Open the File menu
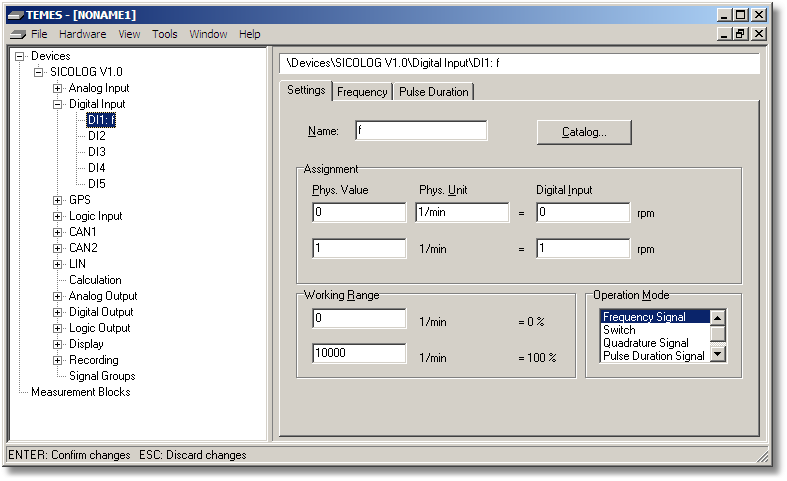The height and width of the screenshot is (481, 787). click(x=39, y=34)
